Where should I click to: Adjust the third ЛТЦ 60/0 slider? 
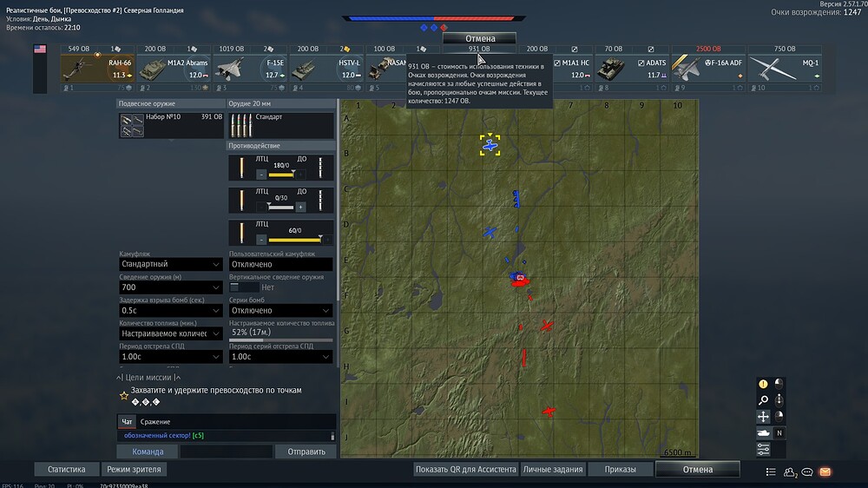click(x=294, y=240)
